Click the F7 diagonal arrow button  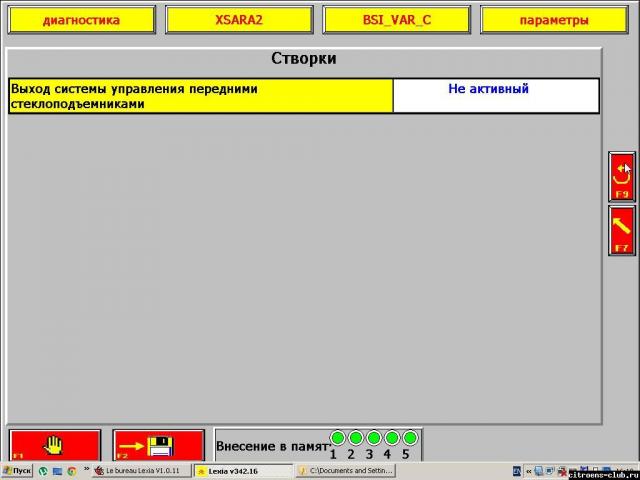point(622,231)
